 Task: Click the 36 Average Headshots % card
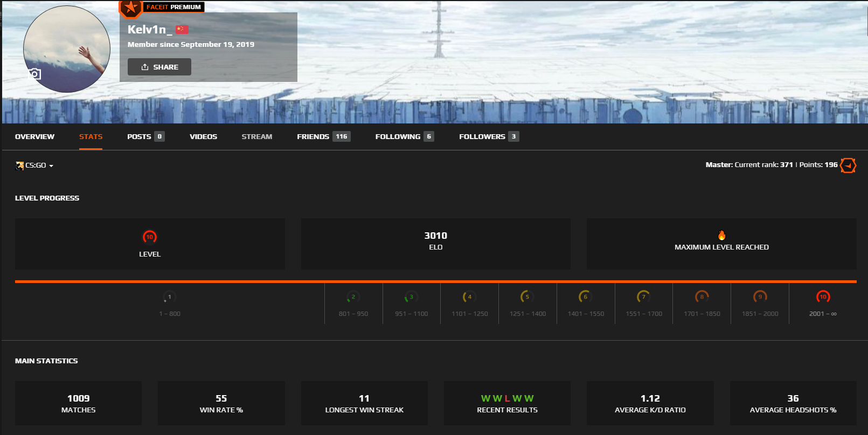click(793, 403)
